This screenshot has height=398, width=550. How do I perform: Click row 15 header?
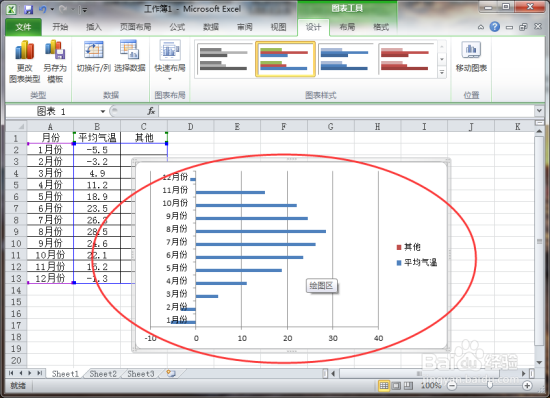point(16,302)
